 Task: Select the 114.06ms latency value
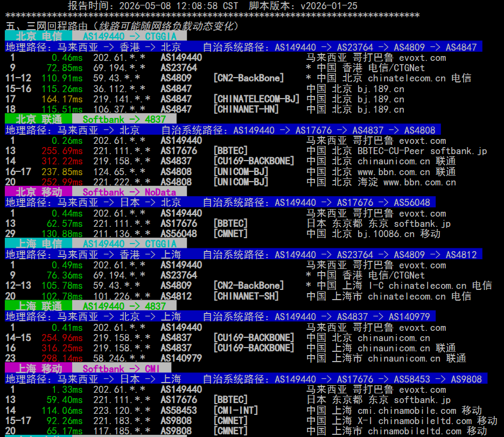coord(62,410)
